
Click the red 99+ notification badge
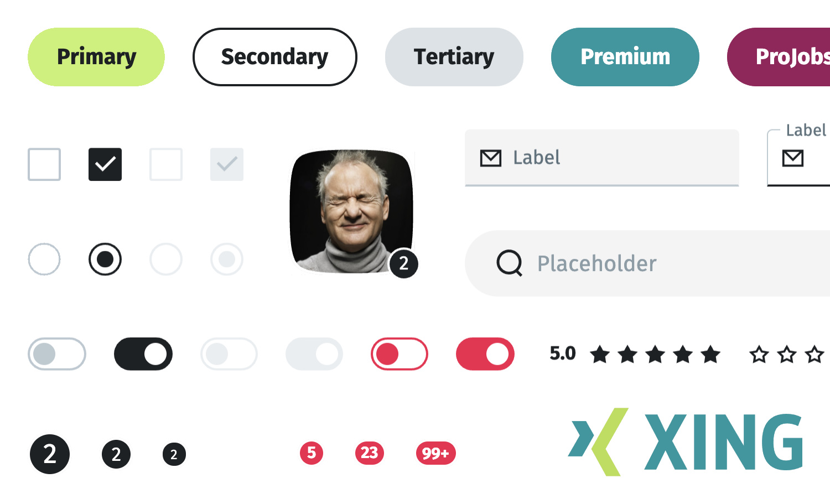435,453
